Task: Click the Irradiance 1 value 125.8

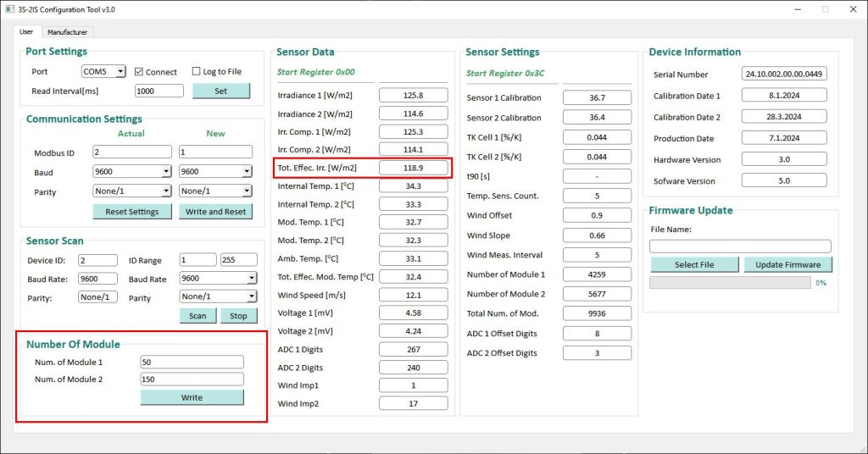Action: click(414, 95)
